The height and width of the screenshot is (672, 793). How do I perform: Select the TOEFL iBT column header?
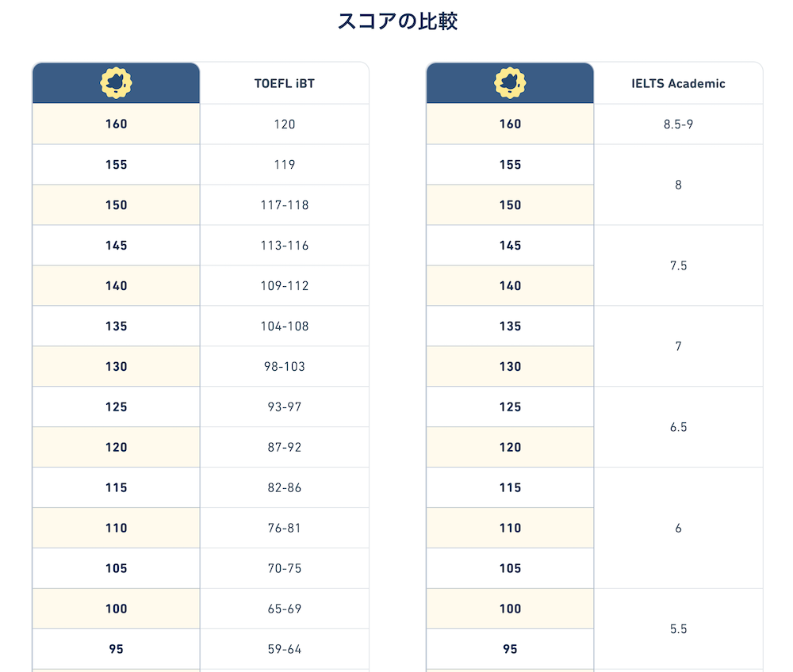(284, 83)
